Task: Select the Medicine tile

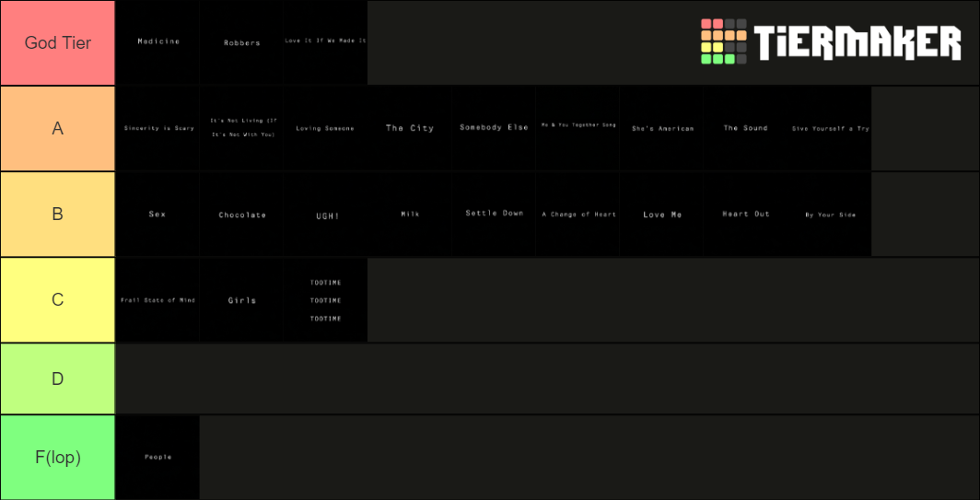Action: [158, 42]
